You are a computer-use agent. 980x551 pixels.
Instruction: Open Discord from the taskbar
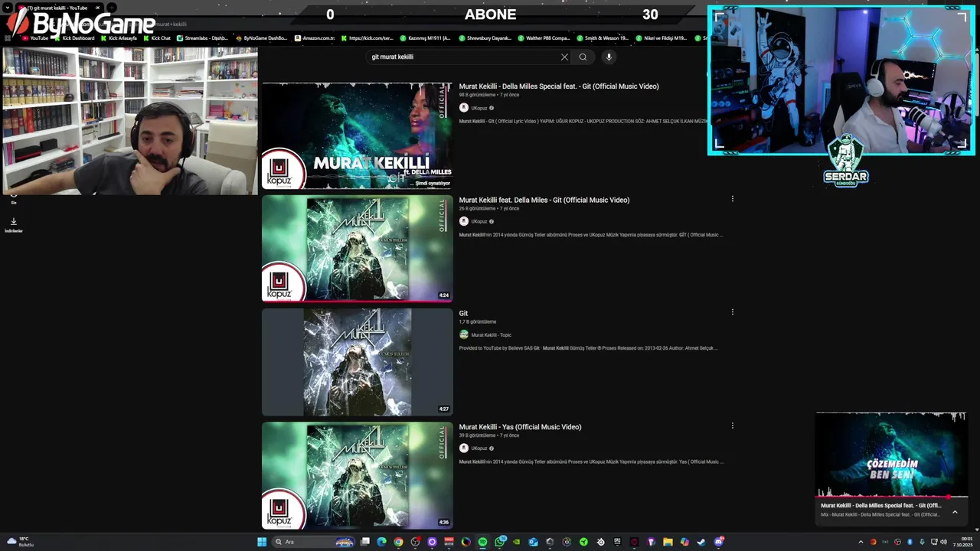tap(719, 542)
